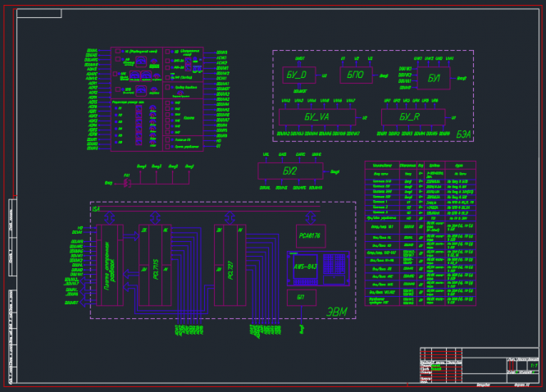
Task: Click the БЭА label text
Action: (463, 132)
